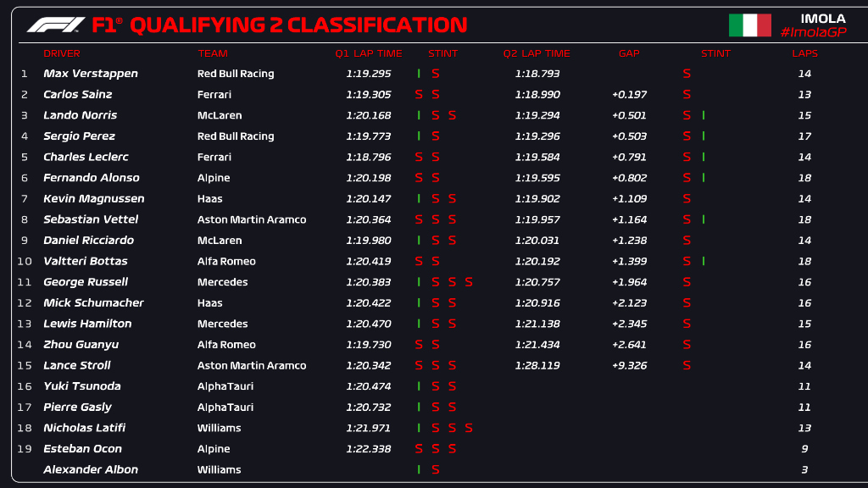Click the F1 logo

click(56, 25)
